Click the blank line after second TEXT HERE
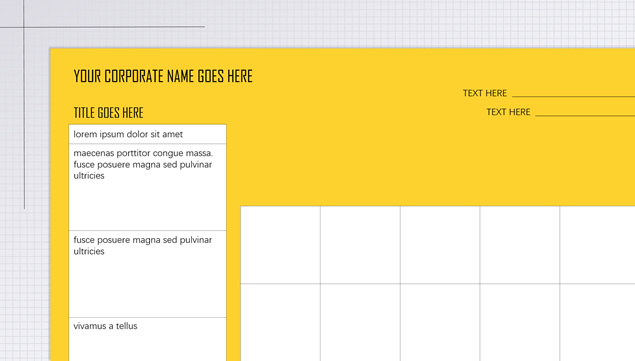Viewport: 635px width, 361px height. [x=585, y=115]
